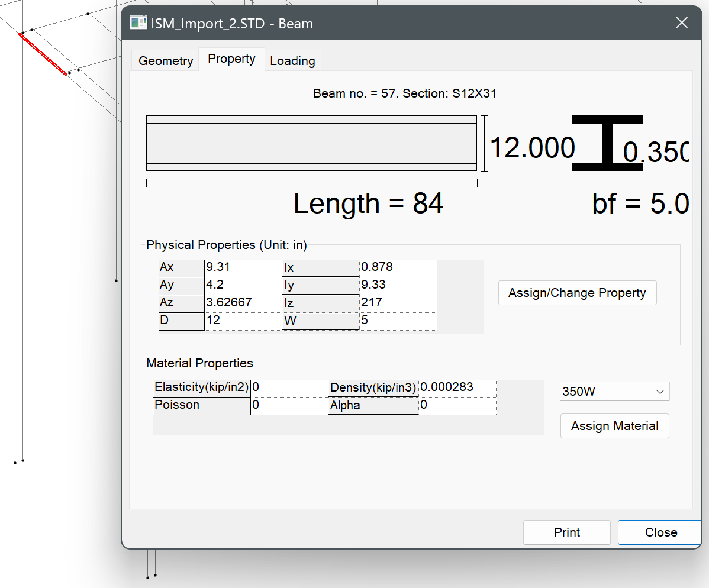Click the 'Beam no. = 57' section label
Screen dimensions: 709x588
tap(405, 93)
